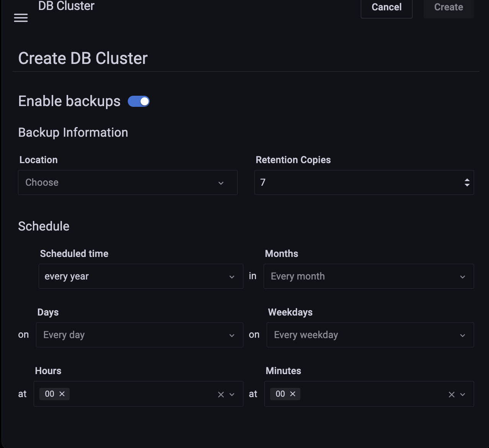Clear all selected Minutes values
Screen dimensions: 489x448
pos(452,394)
